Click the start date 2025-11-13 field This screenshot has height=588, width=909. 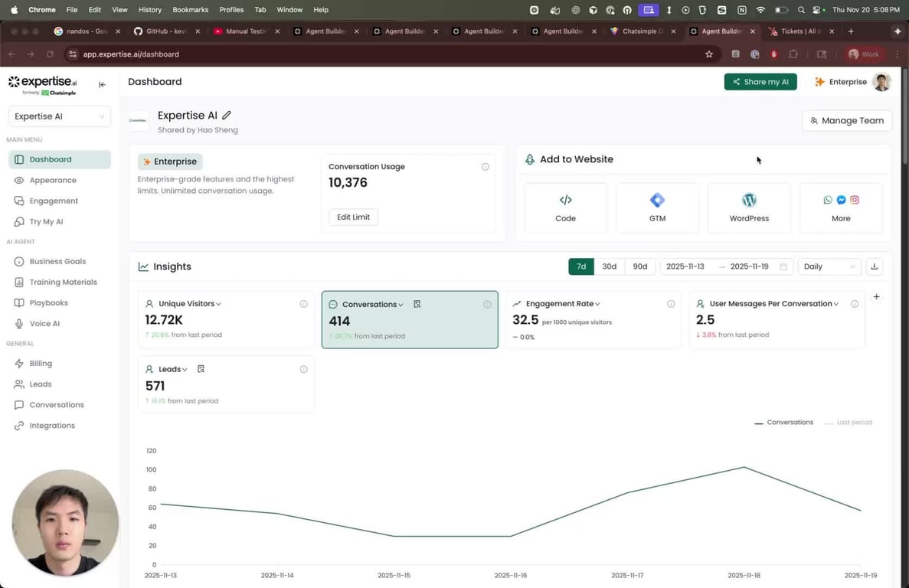click(x=685, y=266)
